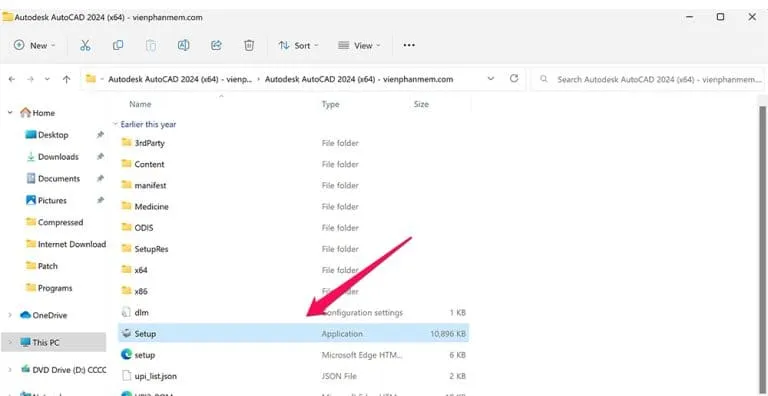
Task: Click the 10,896 KB size value
Action: 447,334
